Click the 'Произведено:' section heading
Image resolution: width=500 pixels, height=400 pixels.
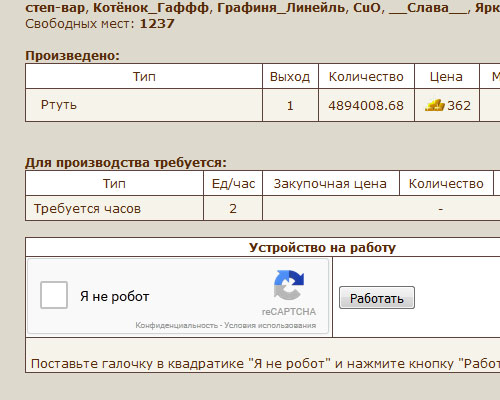[72, 56]
